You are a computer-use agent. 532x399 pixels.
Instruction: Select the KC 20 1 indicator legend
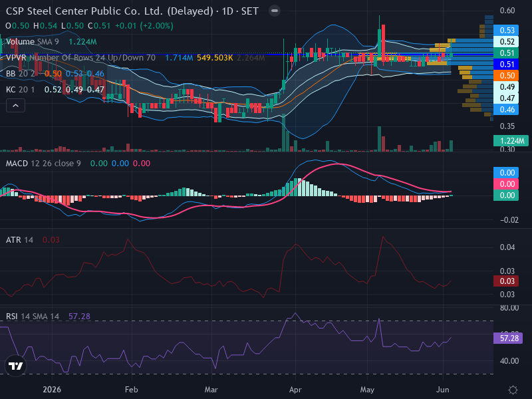21,90
